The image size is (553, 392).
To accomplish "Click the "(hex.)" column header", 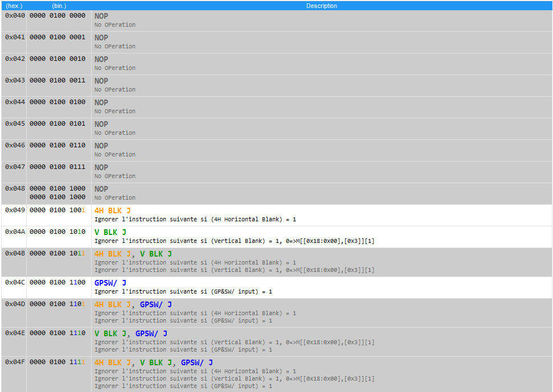I will pos(14,6).
